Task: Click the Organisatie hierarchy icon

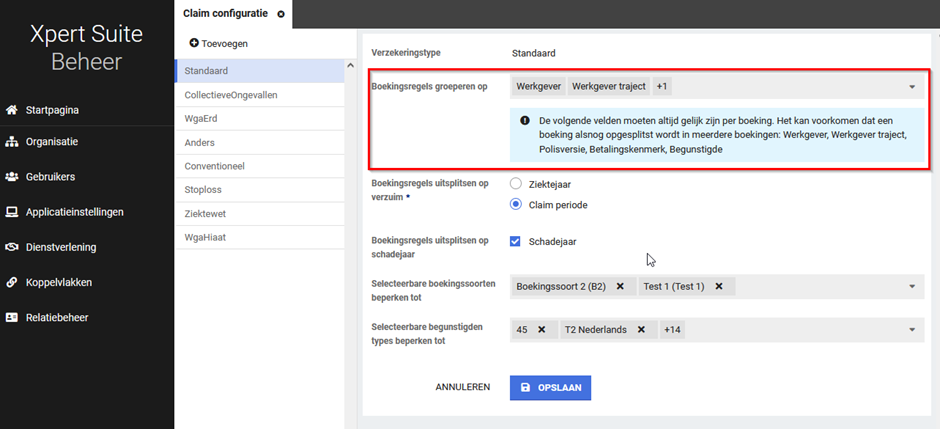Action: (x=12, y=142)
